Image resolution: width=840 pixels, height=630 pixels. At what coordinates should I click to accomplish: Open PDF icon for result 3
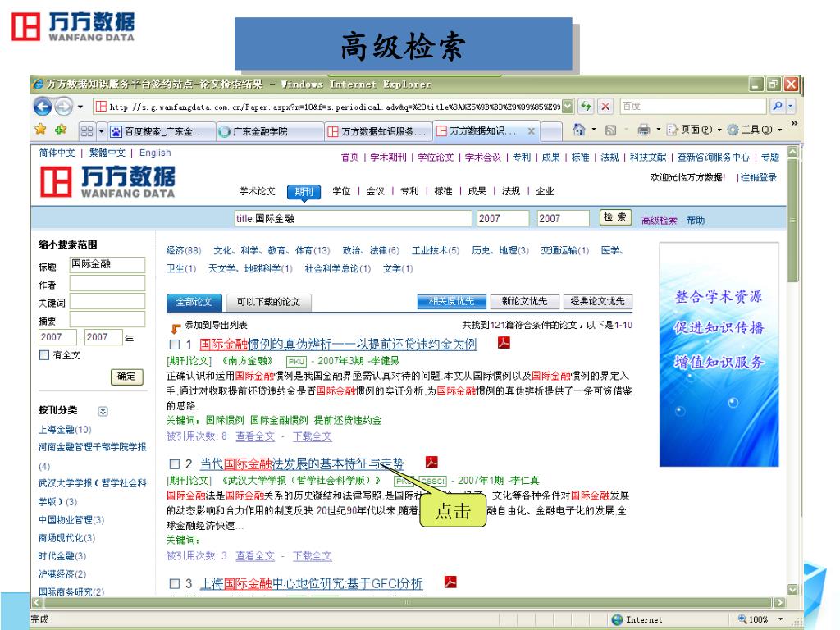[450, 582]
